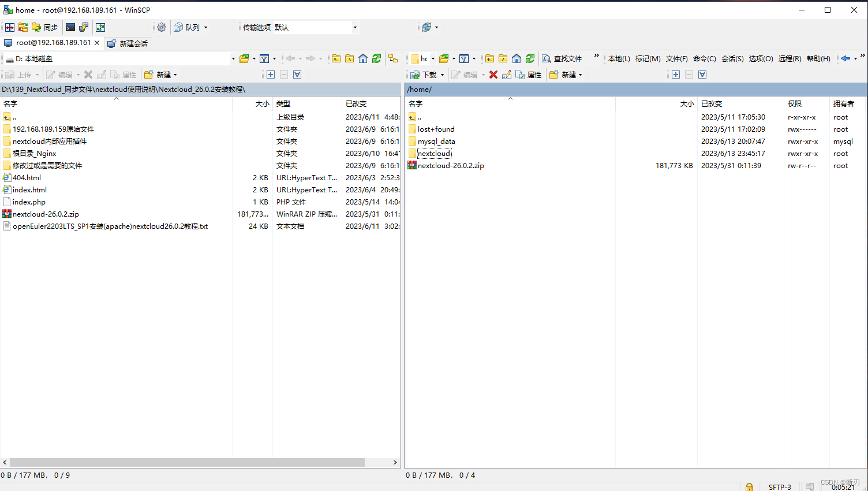Image resolution: width=868 pixels, height=491 pixels.
Task: Open WinSCP preferences via gear icon
Action: [x=161, y=27]
